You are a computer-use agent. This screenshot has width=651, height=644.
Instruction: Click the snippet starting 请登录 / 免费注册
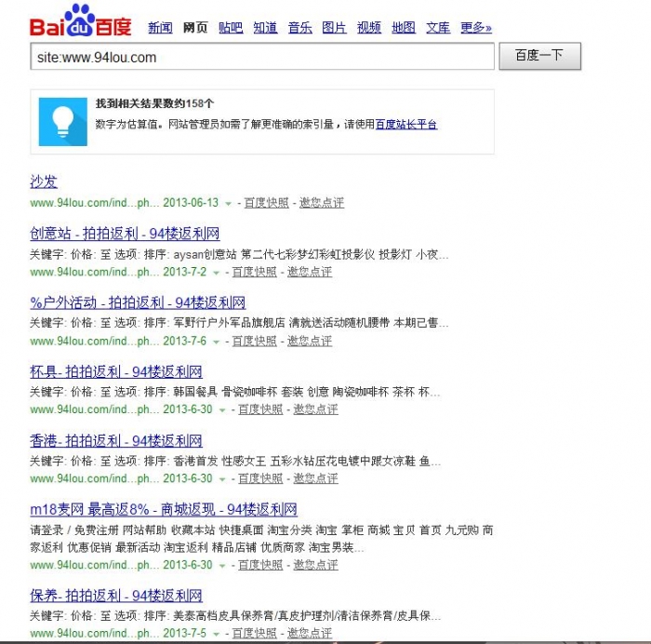click(261, 539)
